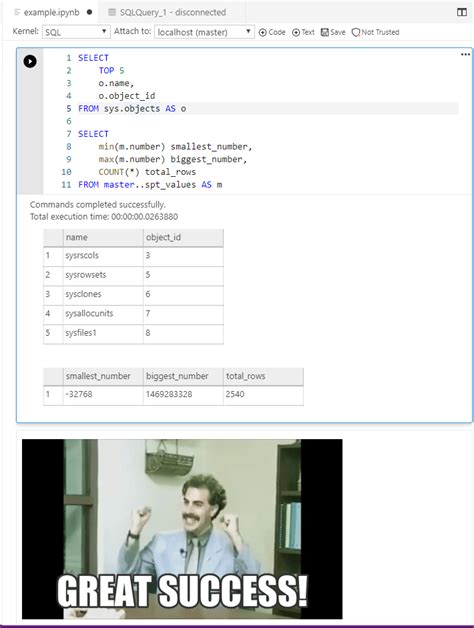
Task: Open the Kernel SQL dropdown
Action: (76, 32)
